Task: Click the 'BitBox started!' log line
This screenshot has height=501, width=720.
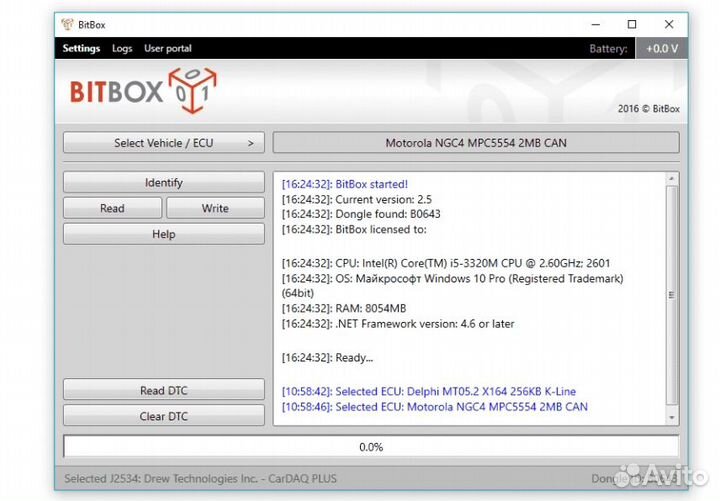Action: 344,184
